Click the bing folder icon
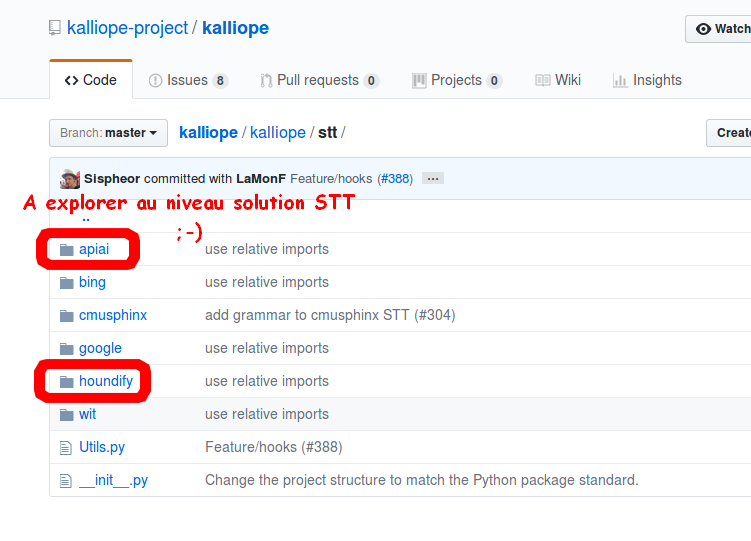This screenshot has width=751, height=541. coord(67,283)
